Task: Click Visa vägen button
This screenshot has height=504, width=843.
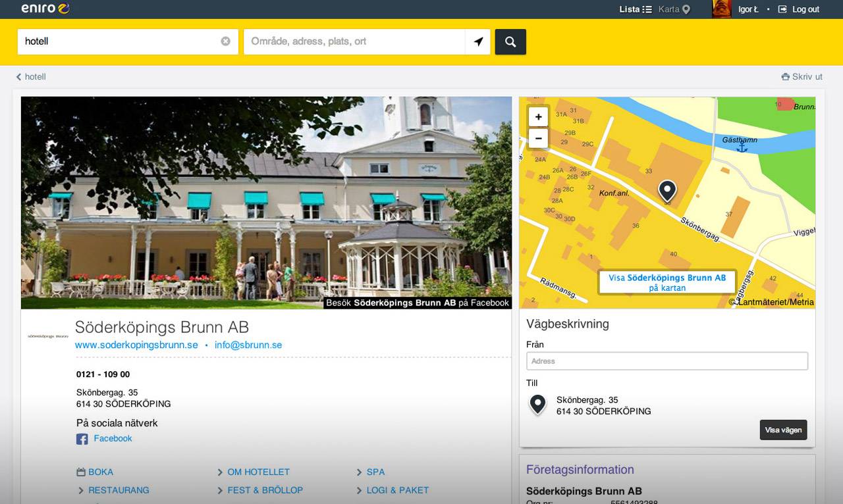Action: point(783,430)
